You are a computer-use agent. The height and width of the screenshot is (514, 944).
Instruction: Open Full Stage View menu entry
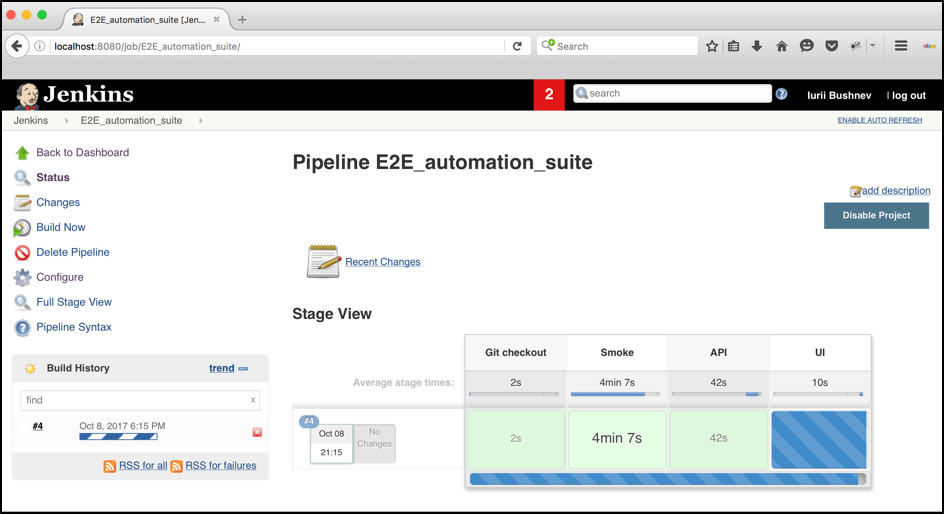[74, 302]
